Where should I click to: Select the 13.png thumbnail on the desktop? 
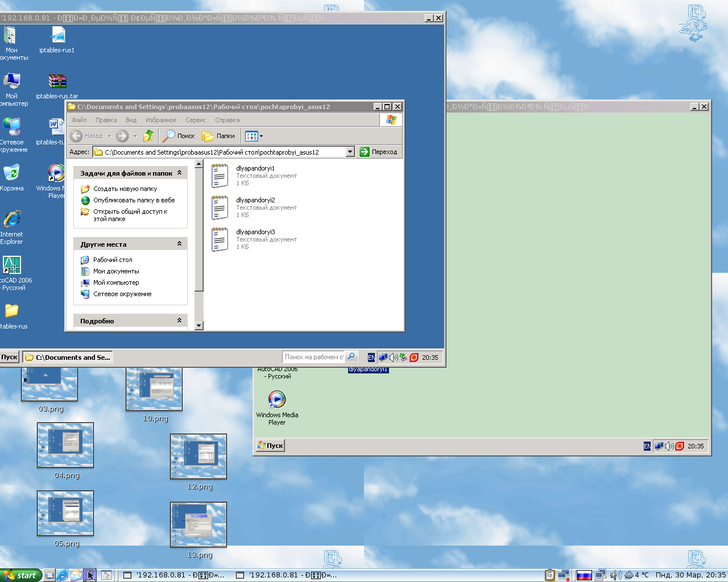(198, 525)
